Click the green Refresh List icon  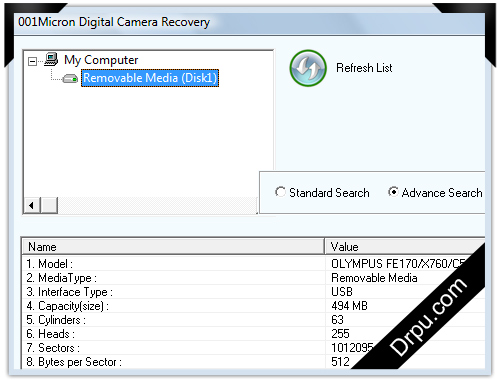coord(308,68)
